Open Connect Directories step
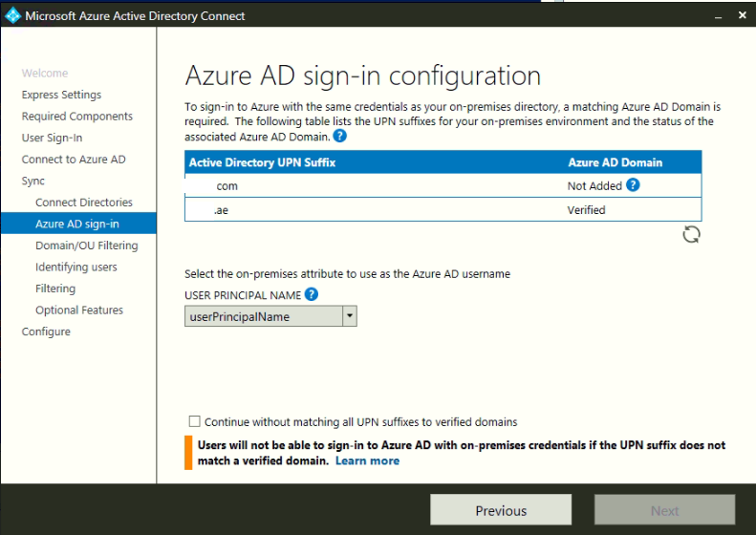The image size is (756, 535). point(84,203)
